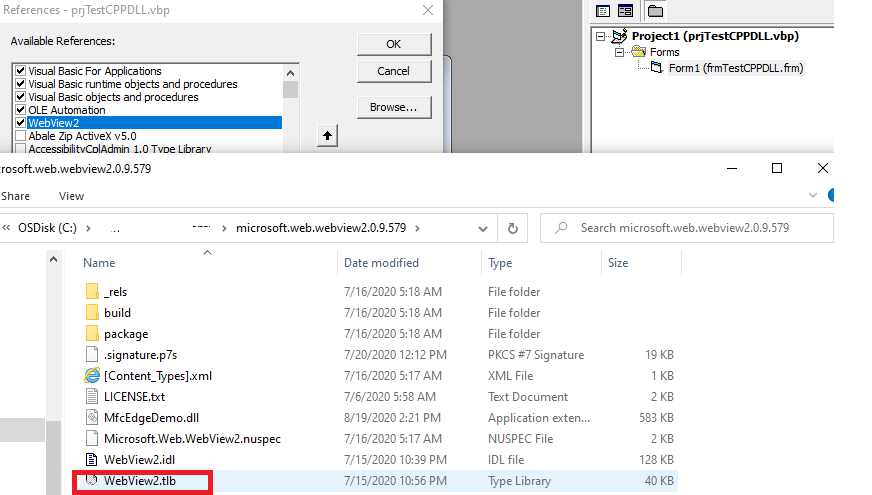Click the priority up arrow button
Image resolution: width=872 pixels, height=495 pixels.
click(328, 136)
